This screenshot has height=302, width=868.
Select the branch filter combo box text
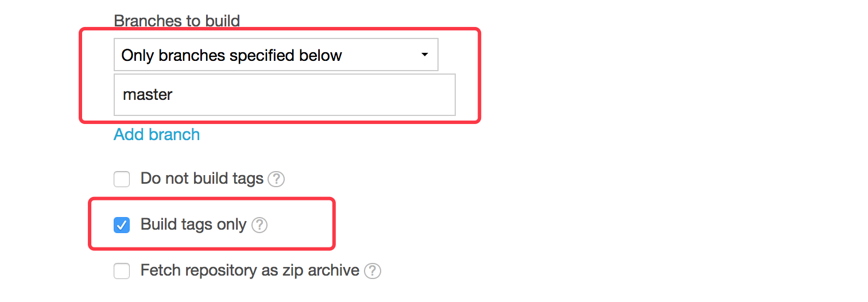click(x=232, y=56)
